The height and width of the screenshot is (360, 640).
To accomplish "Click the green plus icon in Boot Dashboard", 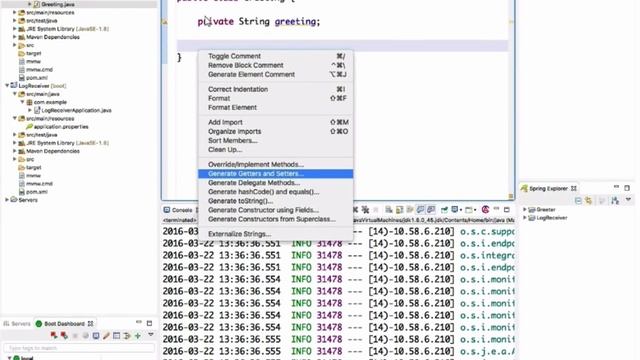I will (x=138, y=336).
